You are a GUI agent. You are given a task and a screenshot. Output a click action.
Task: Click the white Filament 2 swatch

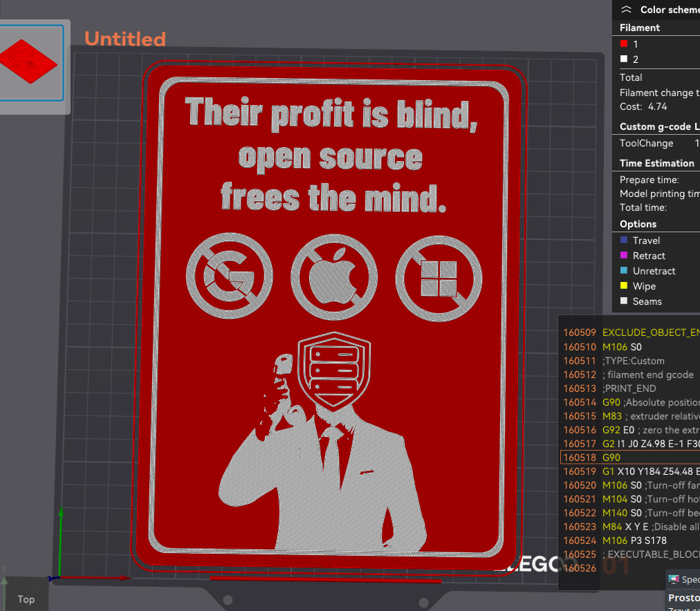coord(624,59)
